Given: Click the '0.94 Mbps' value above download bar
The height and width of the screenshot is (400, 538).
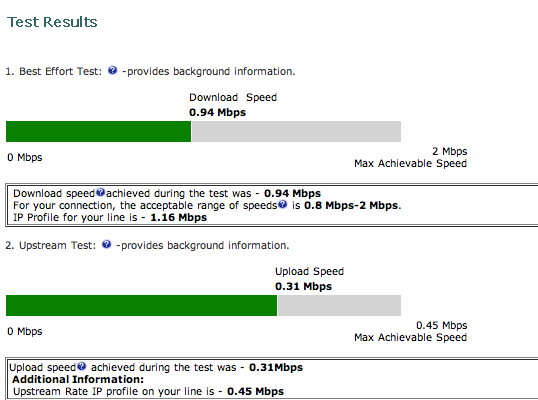Looking at the screenshot, I should (218, 113).
